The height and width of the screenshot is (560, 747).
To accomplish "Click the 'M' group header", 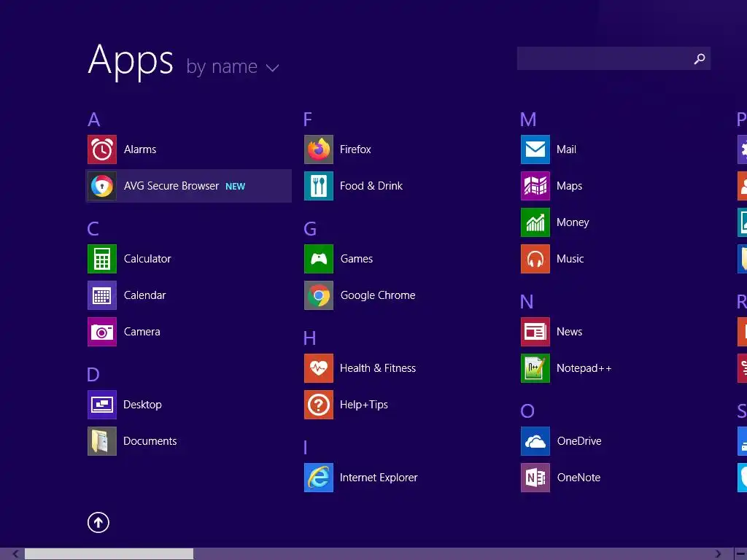I will point(528,120).
